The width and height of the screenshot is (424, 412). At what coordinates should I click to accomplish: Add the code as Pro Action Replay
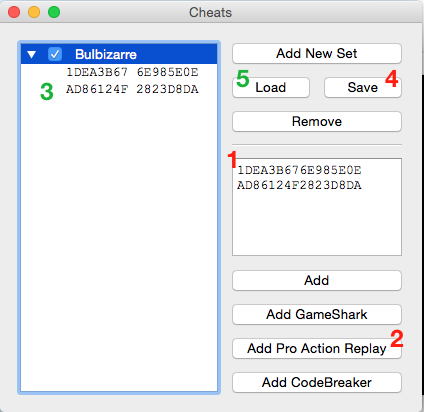pyautogui.click(x=317, y=348)
